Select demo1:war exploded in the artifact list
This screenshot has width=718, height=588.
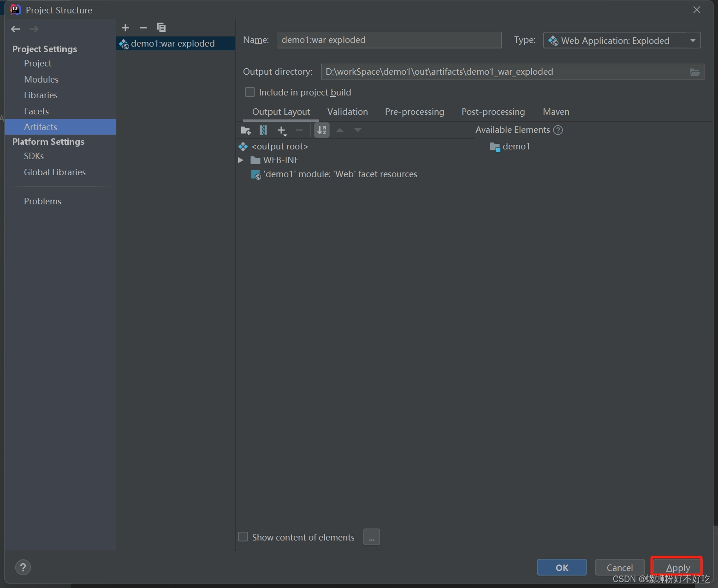coord(176,43)
